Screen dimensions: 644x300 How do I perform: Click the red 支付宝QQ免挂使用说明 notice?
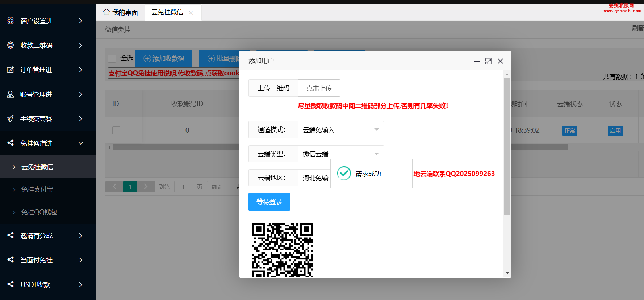(x=174, y=73)
